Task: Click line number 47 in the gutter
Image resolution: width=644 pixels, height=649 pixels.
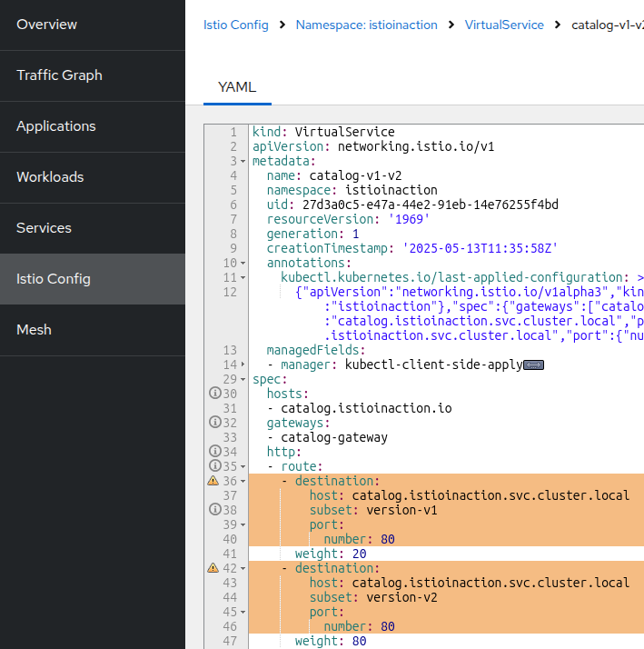Action: pyautogui.click(x=230, y=641)
